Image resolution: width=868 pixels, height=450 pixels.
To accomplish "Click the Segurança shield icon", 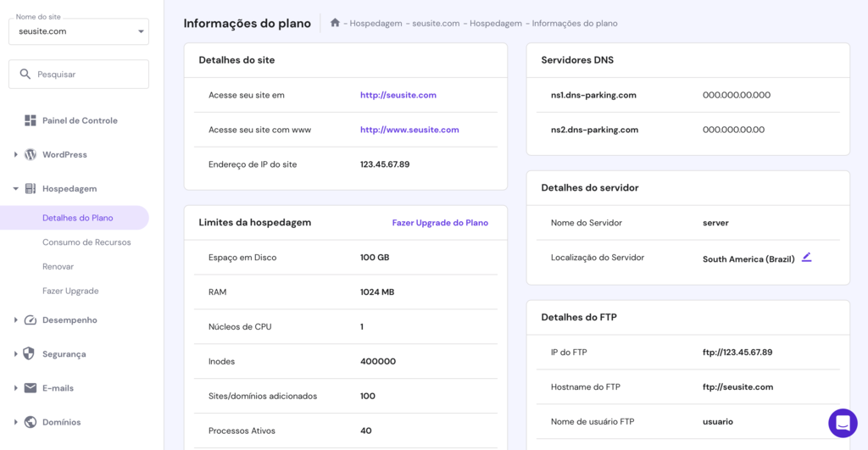I will 29,353.
